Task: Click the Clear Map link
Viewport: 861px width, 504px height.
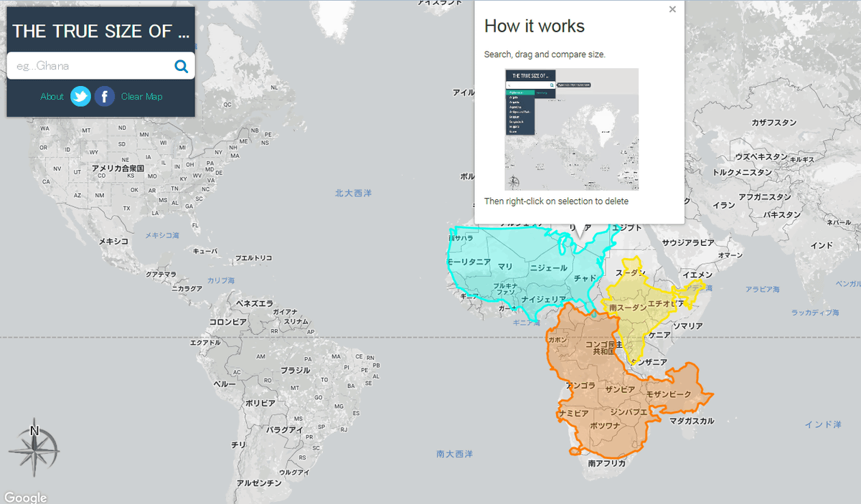Action: click(x=142, y=97)
